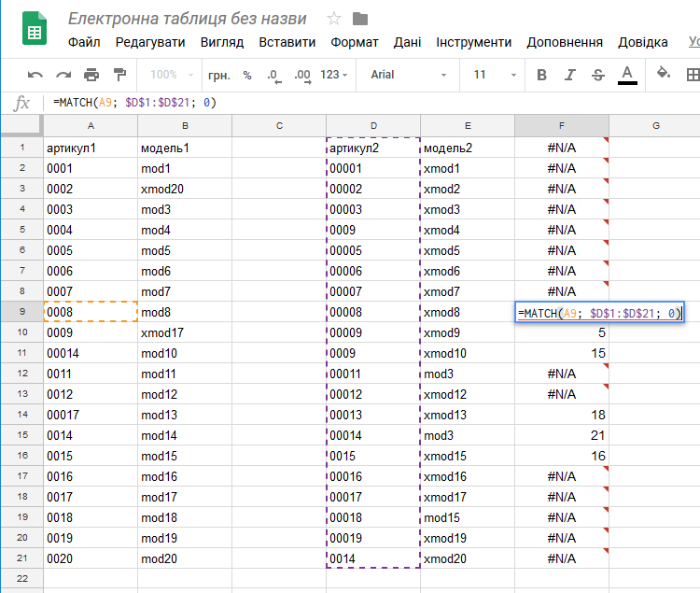Select column G header
700x593 pixels.
pyautogui.click(x=655, y=125)
